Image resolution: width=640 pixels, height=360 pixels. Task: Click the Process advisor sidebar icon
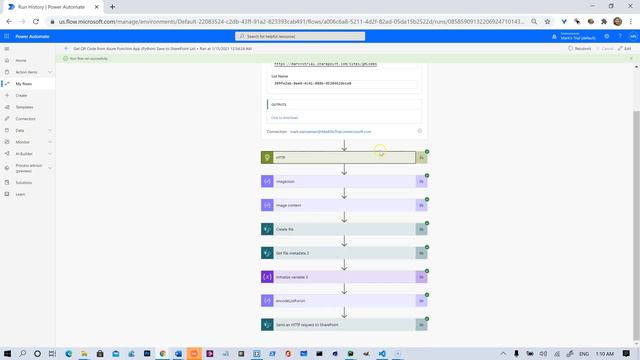point(7,168)
